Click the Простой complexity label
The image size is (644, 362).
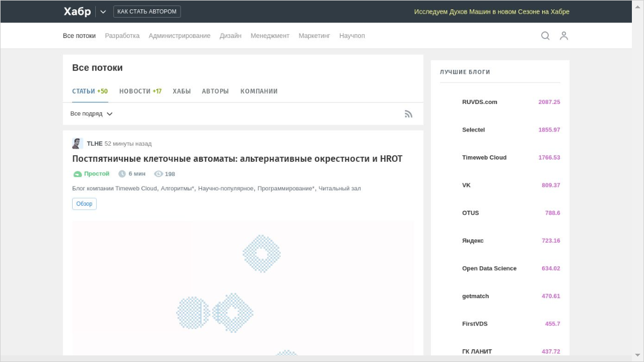point(96,174)
